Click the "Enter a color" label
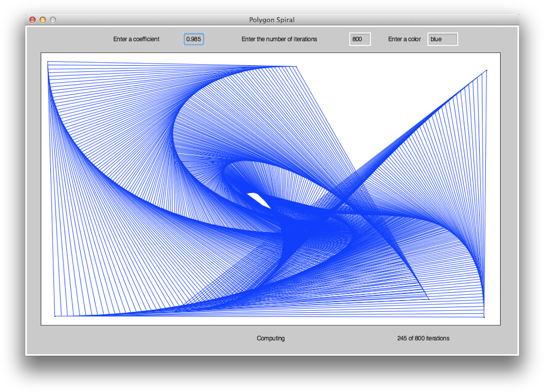This screenshot has width=544, height=392. coord(404,39)
